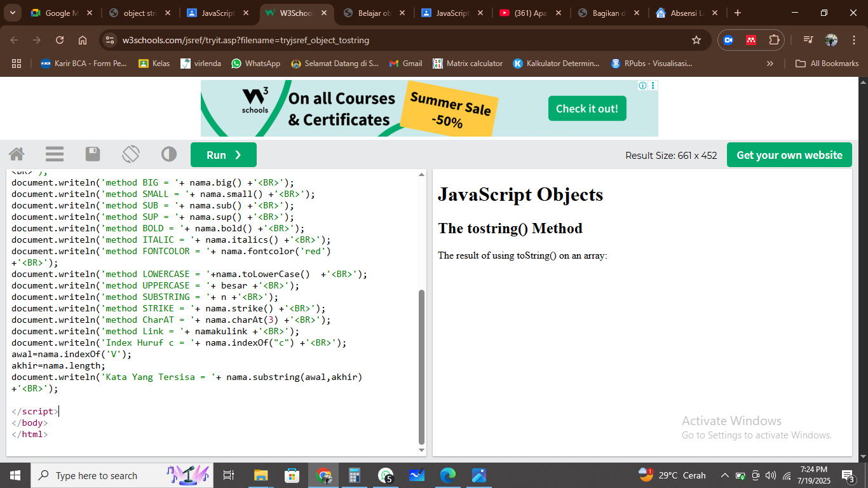Open All Bookmarks folder

(827, 63)
